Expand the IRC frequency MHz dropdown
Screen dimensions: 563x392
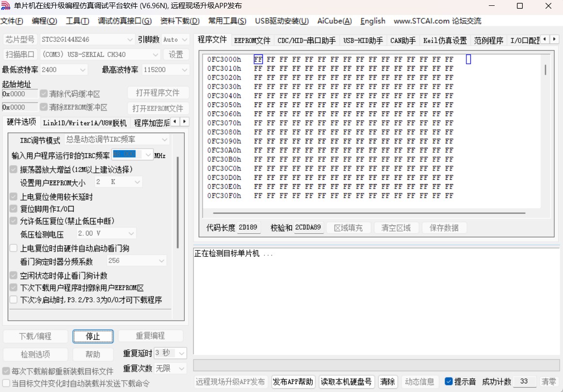pyautogui.click(x=148, y=155)
